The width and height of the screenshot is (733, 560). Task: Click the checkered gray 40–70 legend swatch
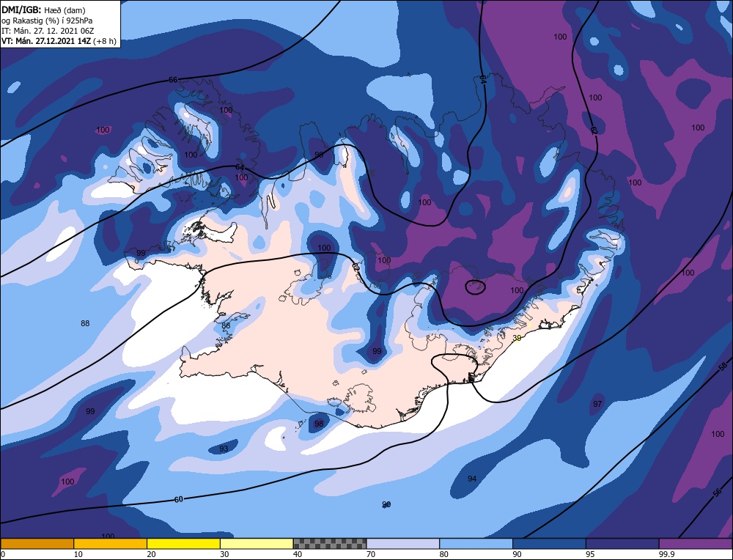pos(330,543)
